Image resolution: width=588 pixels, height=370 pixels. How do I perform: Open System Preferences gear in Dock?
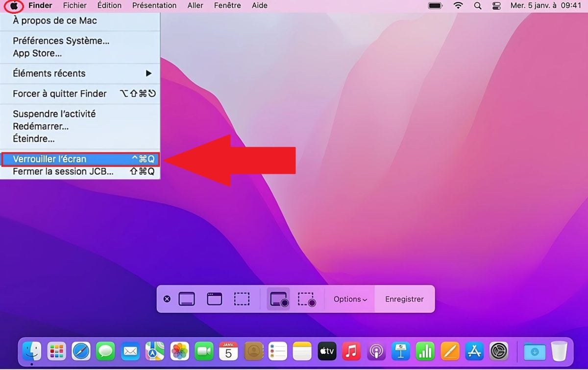(x=499, y=351)
